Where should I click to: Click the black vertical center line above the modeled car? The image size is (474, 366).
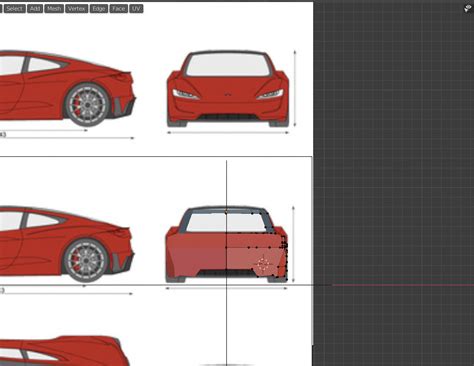coord(227,183)
